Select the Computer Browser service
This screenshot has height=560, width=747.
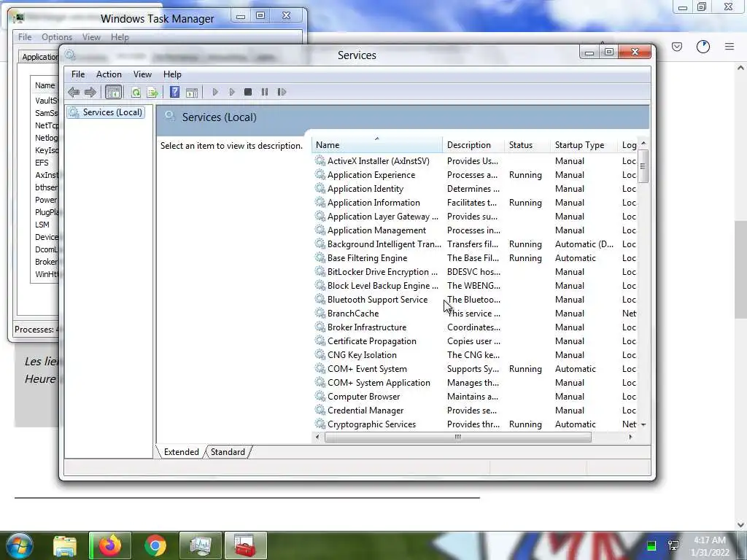475,397
